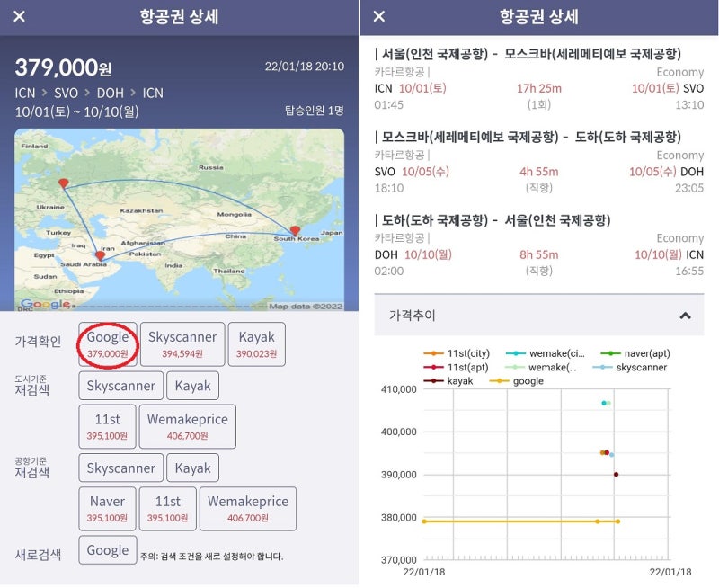Select Skyscanner under 도시기준 재검색
Image resolution: width=719 pixels, height=588 pixels.
pyautogui.click(x=120, y=385)
